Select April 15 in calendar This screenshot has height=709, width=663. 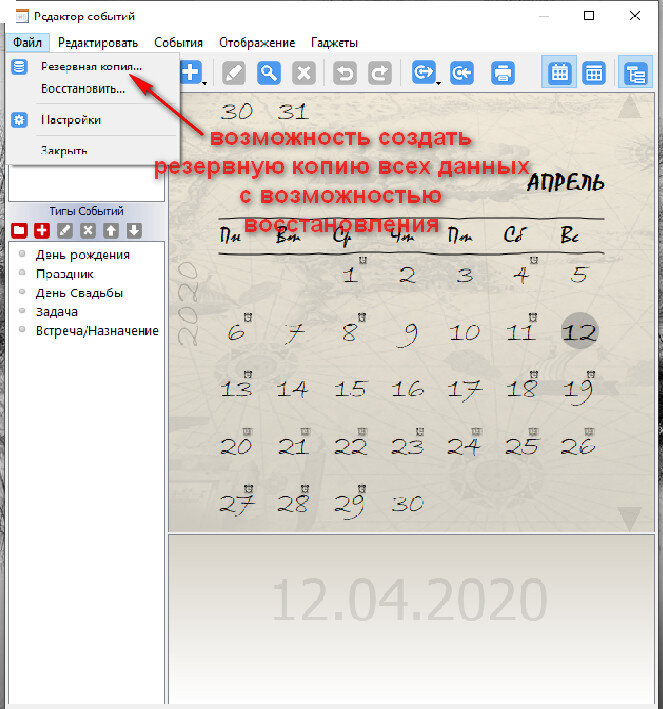click(350, 389)
